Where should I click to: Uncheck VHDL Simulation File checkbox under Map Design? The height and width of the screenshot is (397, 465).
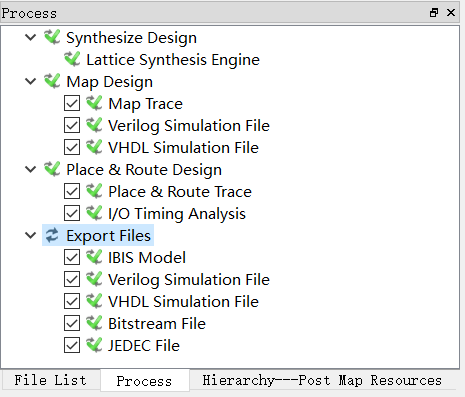[72, 147]
